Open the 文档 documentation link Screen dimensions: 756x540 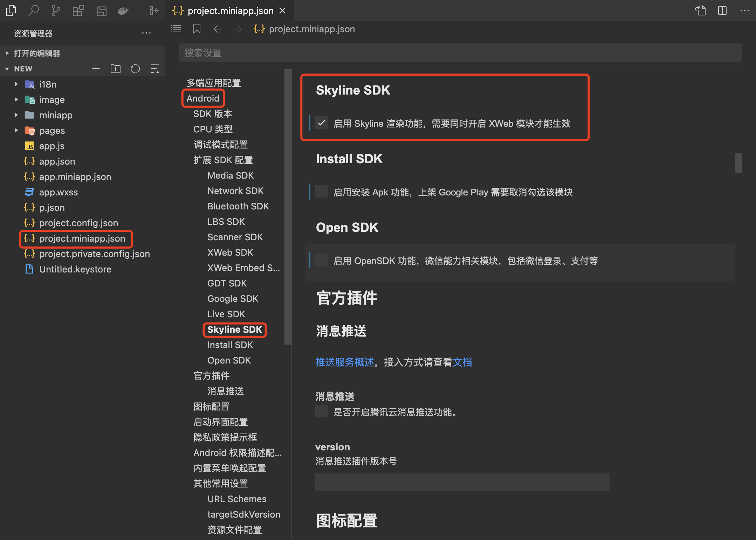(x=462, y=362)
